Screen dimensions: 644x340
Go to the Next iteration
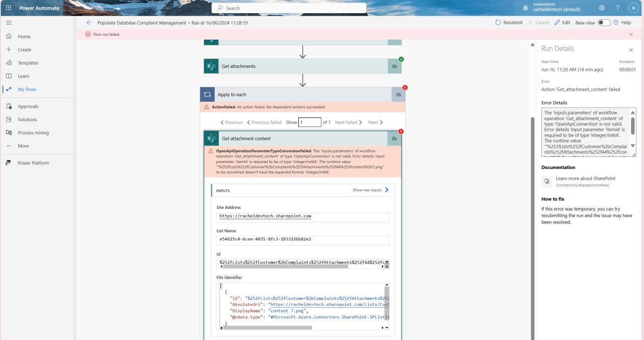[x=376, y=122]
